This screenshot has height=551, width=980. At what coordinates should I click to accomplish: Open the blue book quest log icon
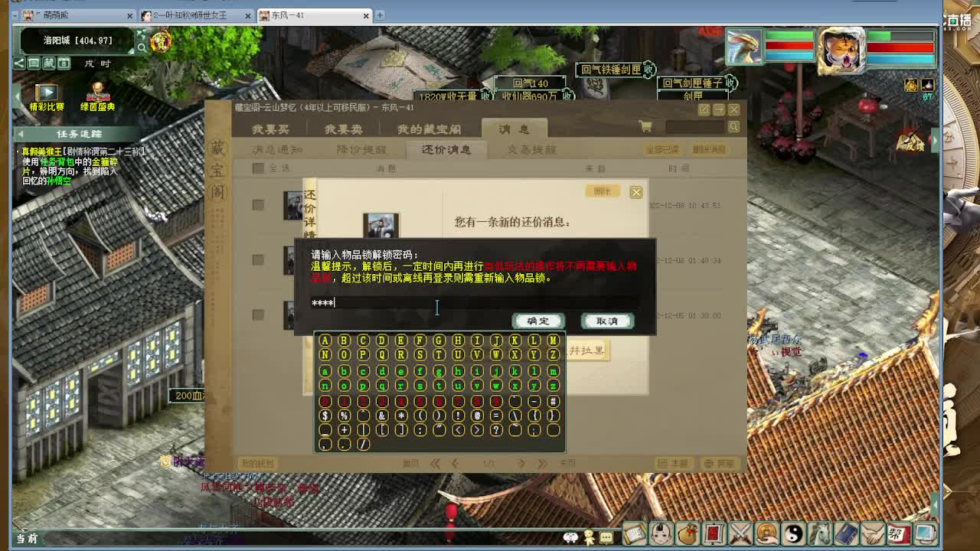point(845,533)
